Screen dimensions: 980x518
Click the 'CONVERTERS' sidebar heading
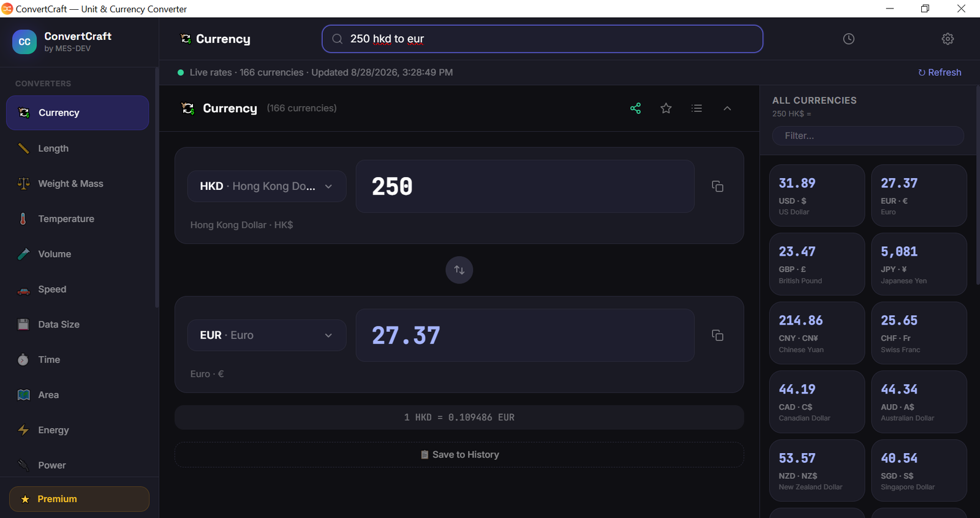tap(43, 83)
